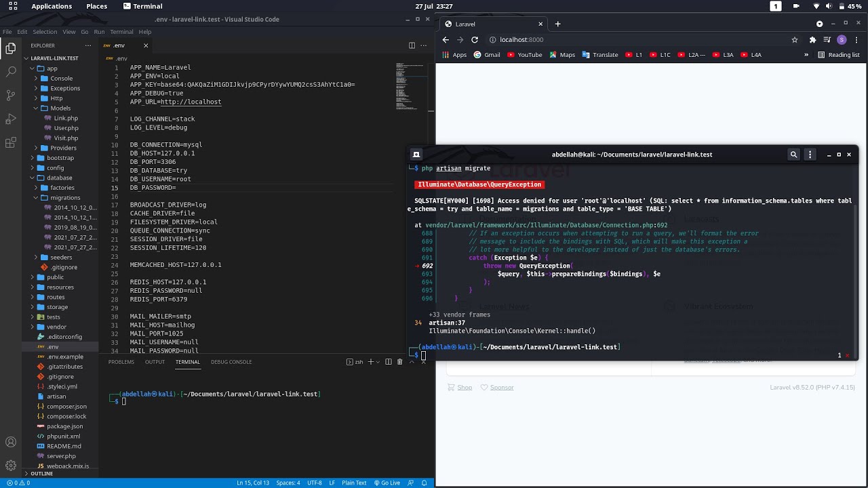Bookmark this page with star icon
The height and width of the screenshot is (488, 868).
(795, 39)
